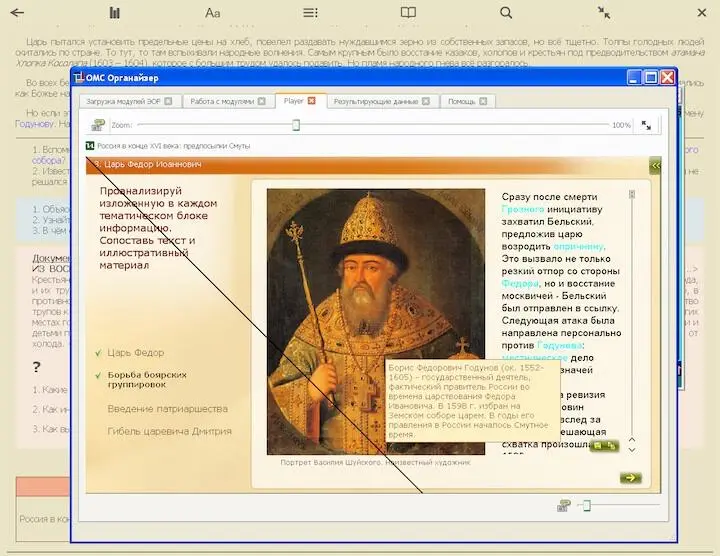The image size is (720, 556).
Task: Close the 'Загрузка модулей ЭОР' tab
Action: 168,101
